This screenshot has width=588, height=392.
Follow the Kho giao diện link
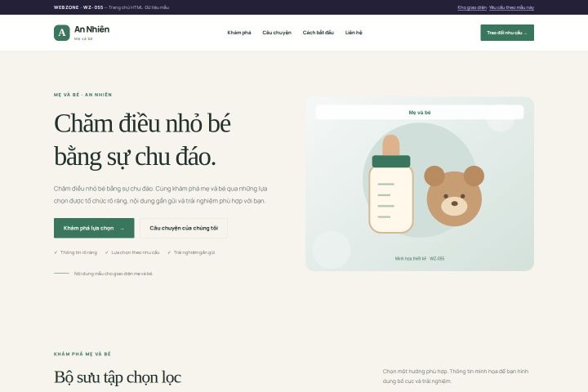pos(472,7)
